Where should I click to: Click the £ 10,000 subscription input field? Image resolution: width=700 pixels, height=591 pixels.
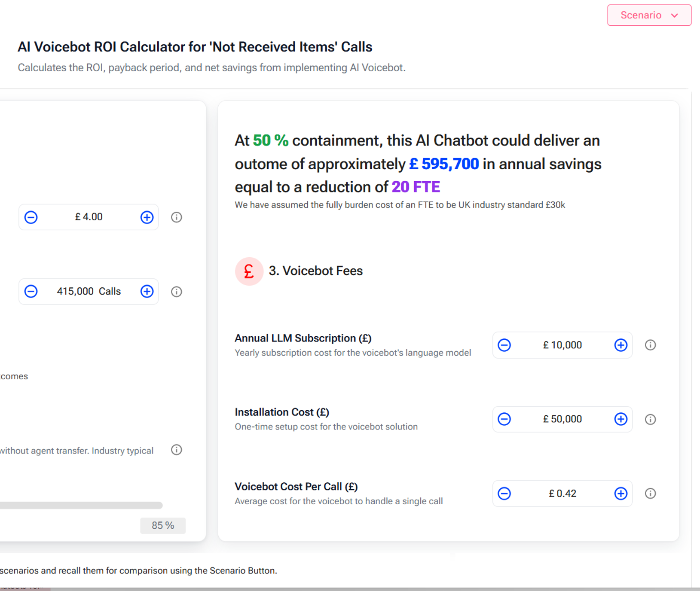coord(562,345)
